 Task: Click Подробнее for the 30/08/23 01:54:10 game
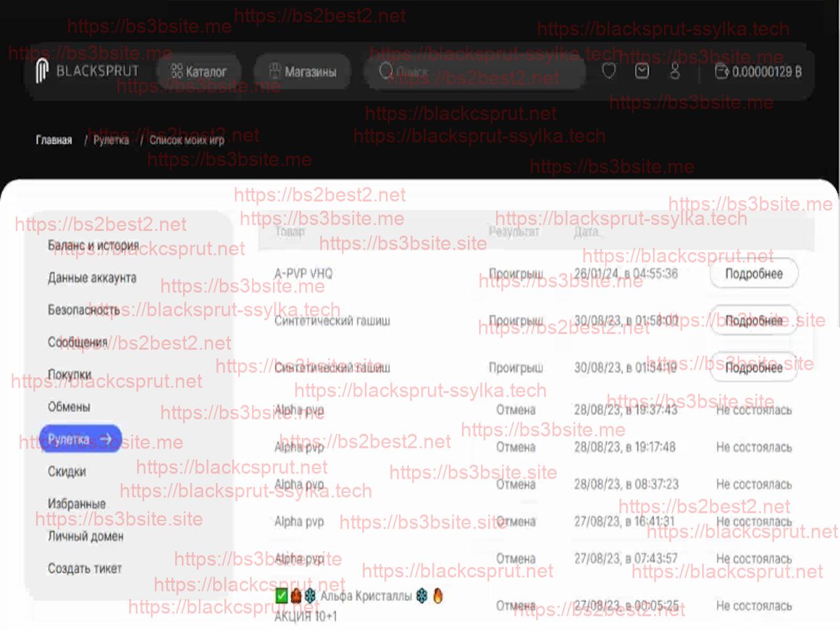pyautogui.click(x=754, y=368)
